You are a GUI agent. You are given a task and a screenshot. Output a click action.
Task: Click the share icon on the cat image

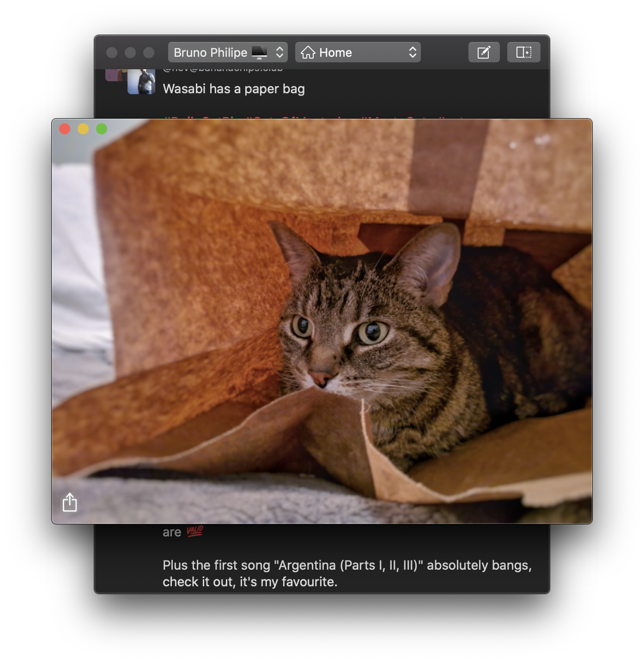(70, 502)
